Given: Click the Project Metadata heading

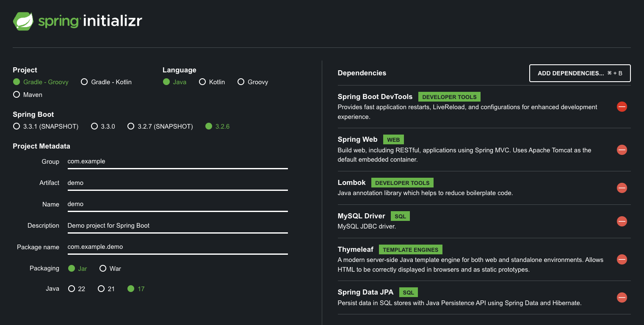Looking at the screenshot, I should tap(41, 146).
